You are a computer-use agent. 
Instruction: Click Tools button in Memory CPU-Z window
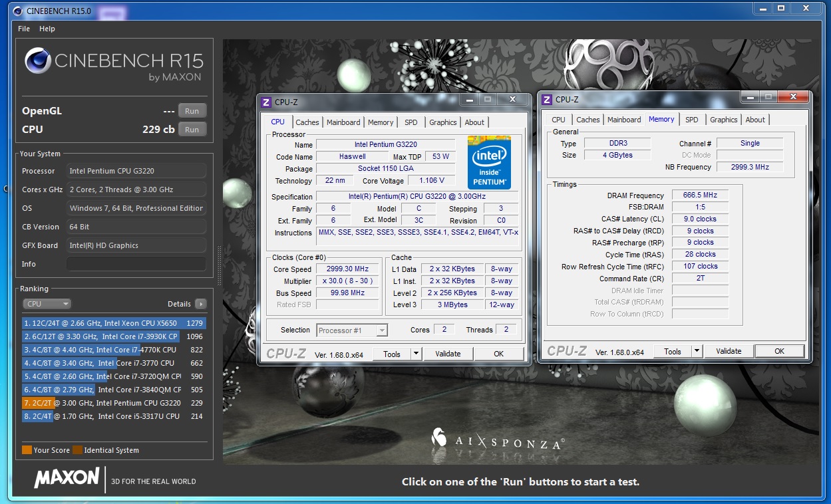point(673,351)
